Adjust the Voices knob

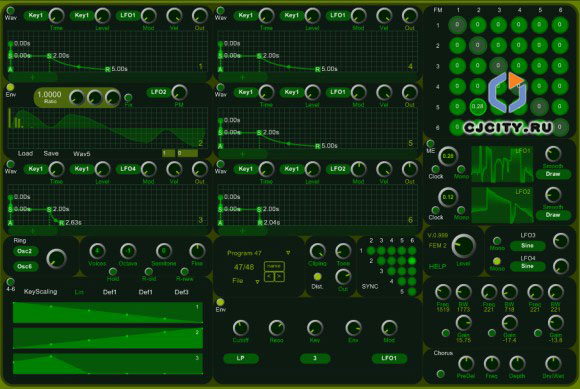[97, 251]
